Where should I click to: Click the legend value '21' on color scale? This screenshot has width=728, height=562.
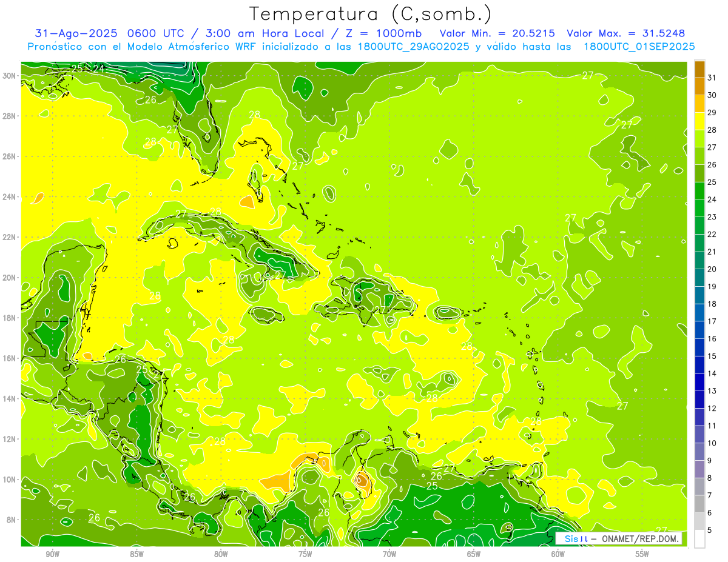pos(712,252)
